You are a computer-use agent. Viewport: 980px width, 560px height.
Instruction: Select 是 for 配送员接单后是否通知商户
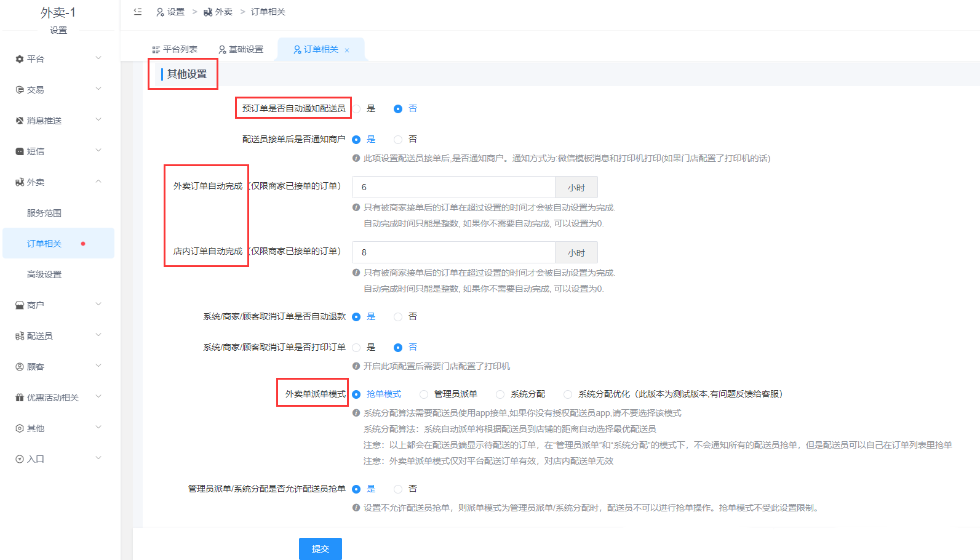coord(356,140)
